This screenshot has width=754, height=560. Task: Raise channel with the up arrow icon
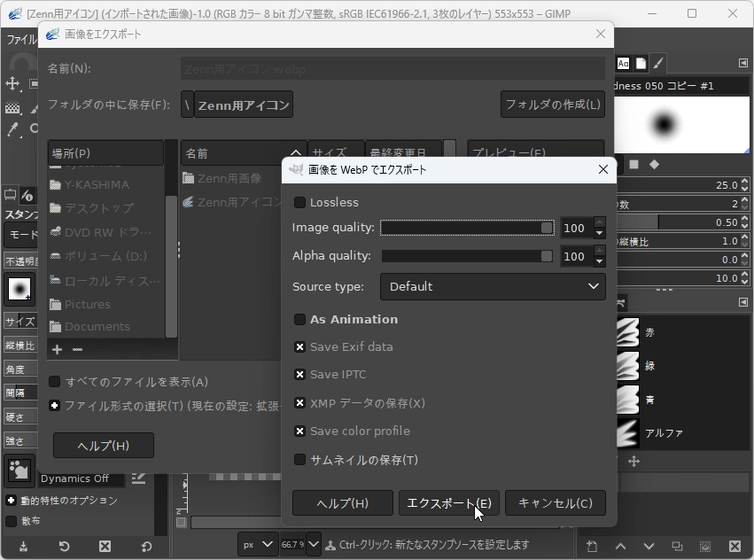point(620,546)
